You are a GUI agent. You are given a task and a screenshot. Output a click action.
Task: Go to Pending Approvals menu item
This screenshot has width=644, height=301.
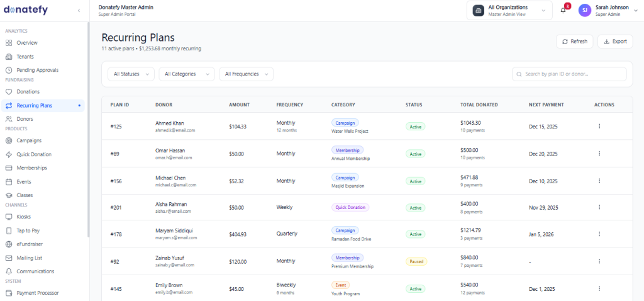point(37,70)
